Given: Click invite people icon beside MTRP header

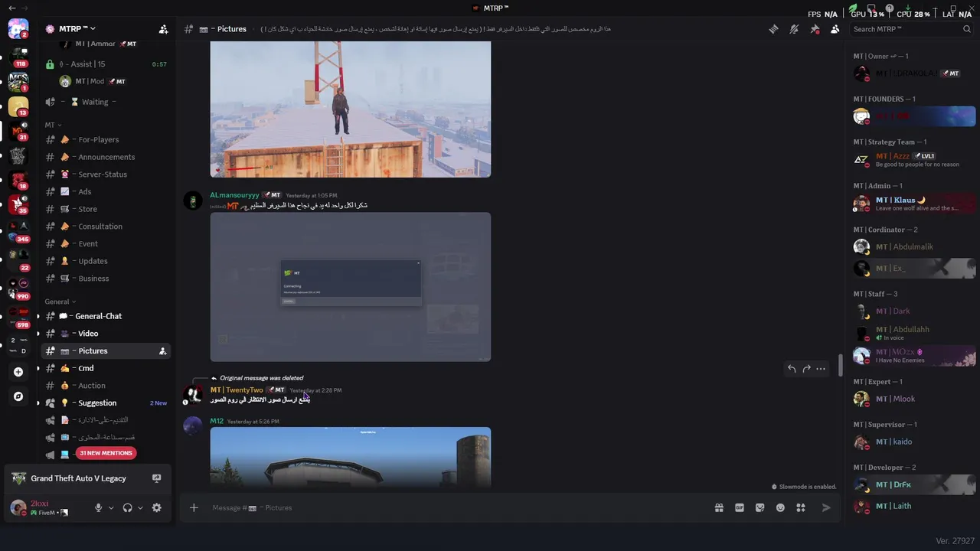Looking at the screenshot, I should coord(163,29).
